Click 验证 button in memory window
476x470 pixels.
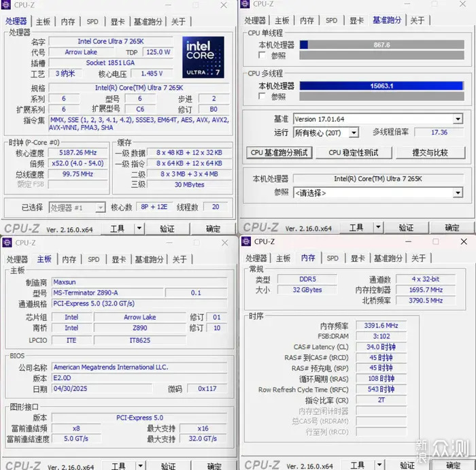407,465
